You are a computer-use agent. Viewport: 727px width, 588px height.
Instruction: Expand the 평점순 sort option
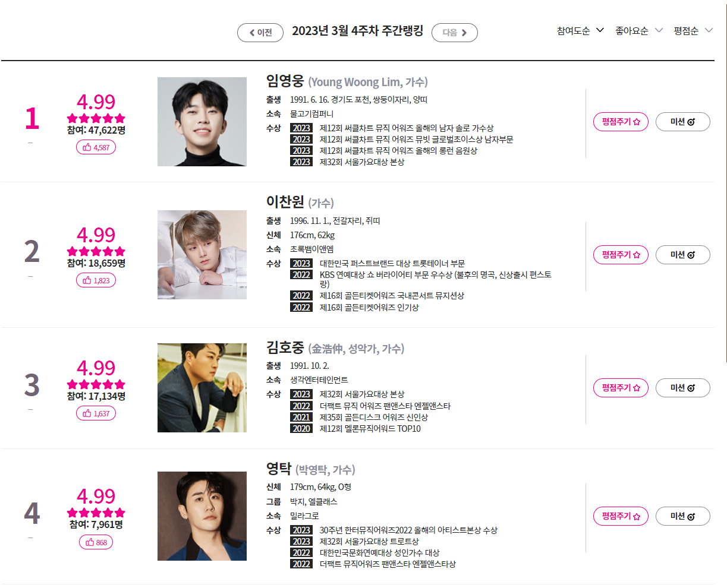693,31
